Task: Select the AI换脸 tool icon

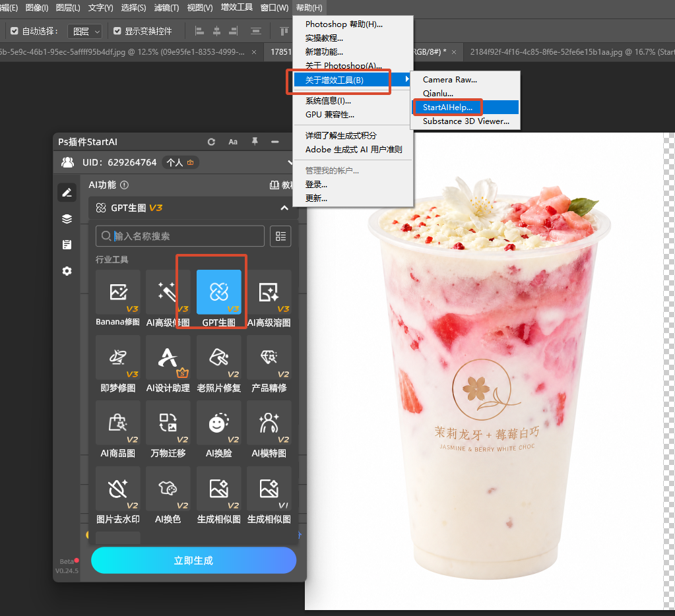Action: [218, 423]
